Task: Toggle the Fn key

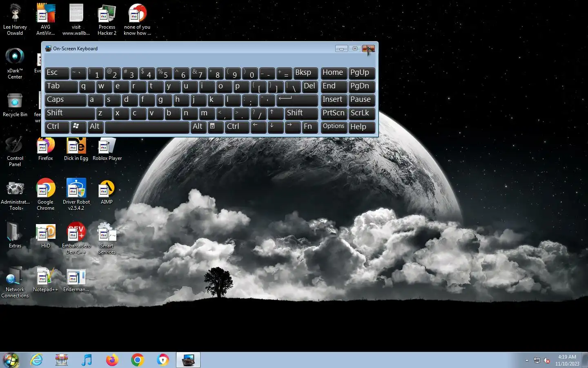Action: click(x=310, y=127)
